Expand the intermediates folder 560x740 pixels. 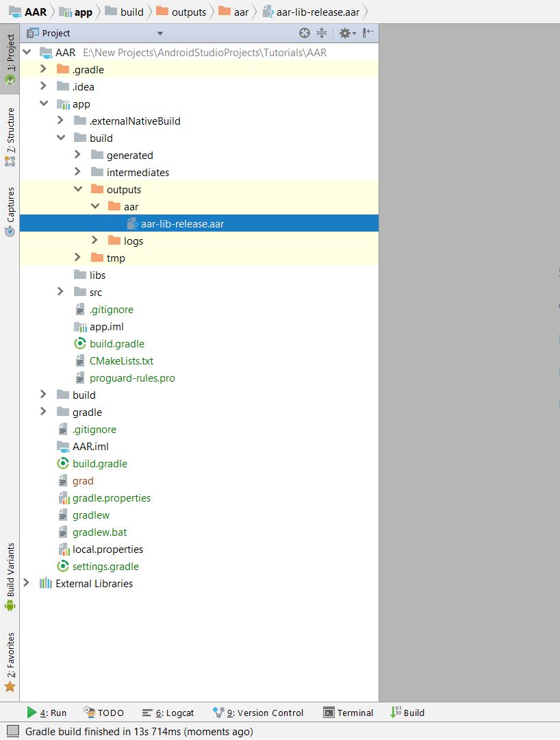coord(78,172)
